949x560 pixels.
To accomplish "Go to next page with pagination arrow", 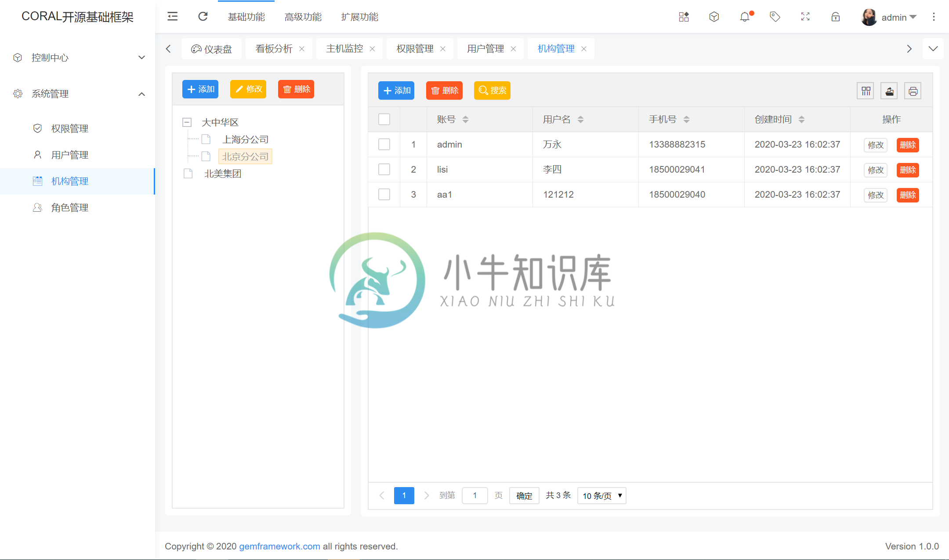I will [x=426, y=495].
